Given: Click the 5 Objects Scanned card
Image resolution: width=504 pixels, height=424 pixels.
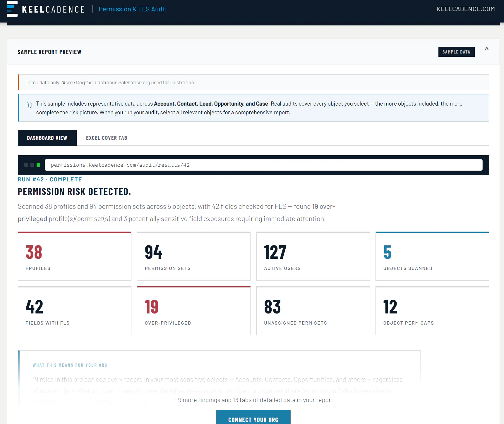Looking at the screenshot, I should [432, 256].
